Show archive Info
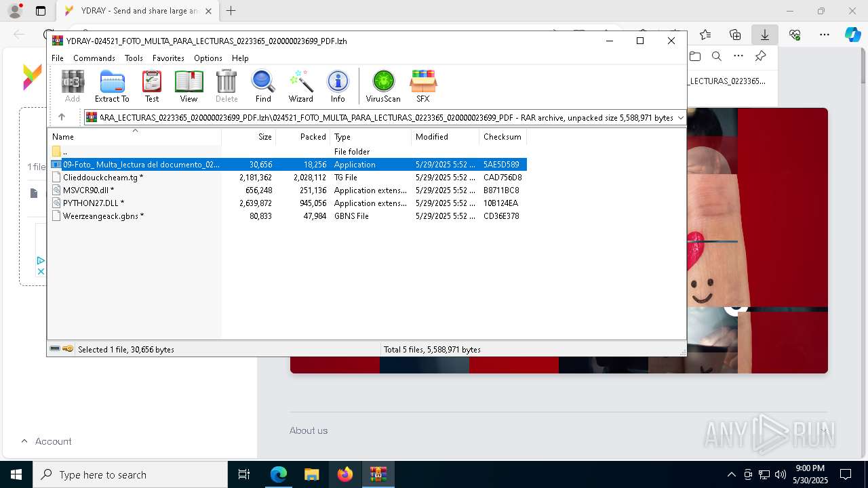 click(338, 87)
